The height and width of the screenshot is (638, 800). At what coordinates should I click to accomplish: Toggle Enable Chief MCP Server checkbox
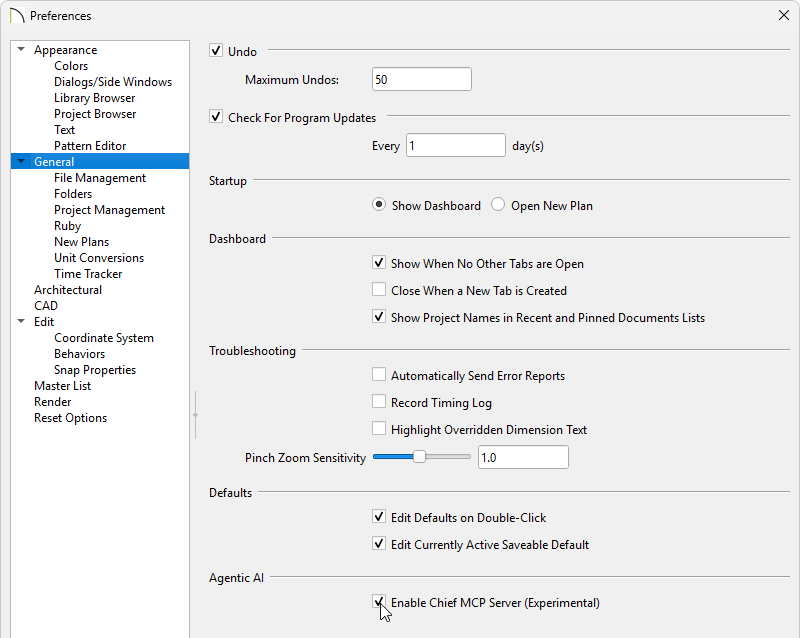(379, 602)
